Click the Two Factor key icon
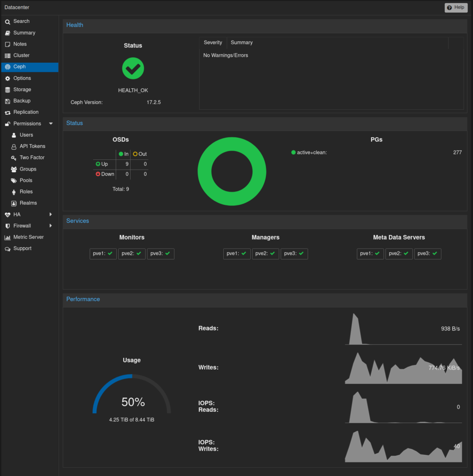 [x=13, y=158]
